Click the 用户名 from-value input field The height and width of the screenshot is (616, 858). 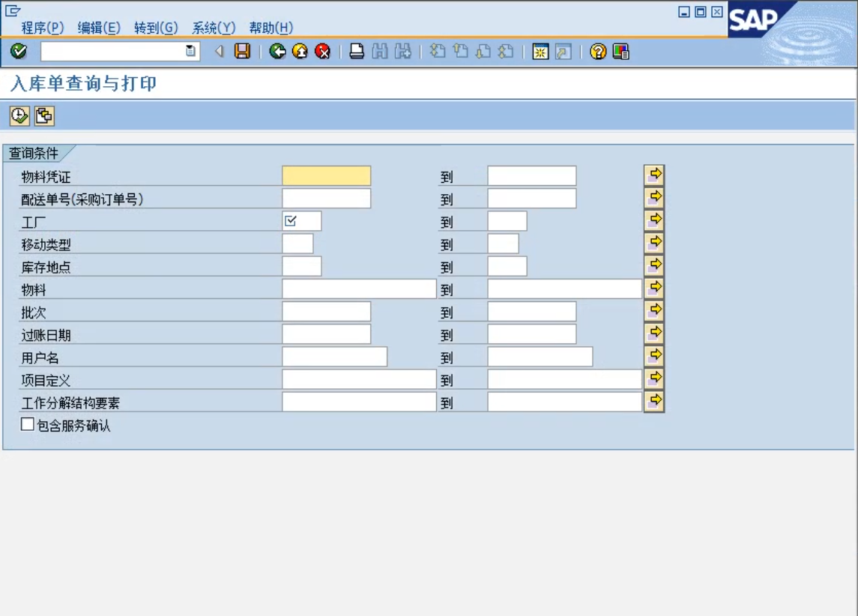334,357
